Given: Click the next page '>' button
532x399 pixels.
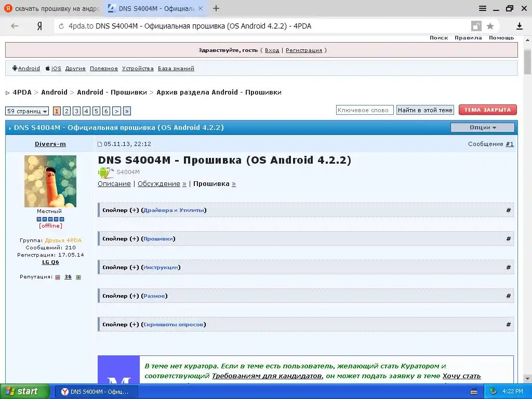Looking at the screenshot, I should click(116, 111).
